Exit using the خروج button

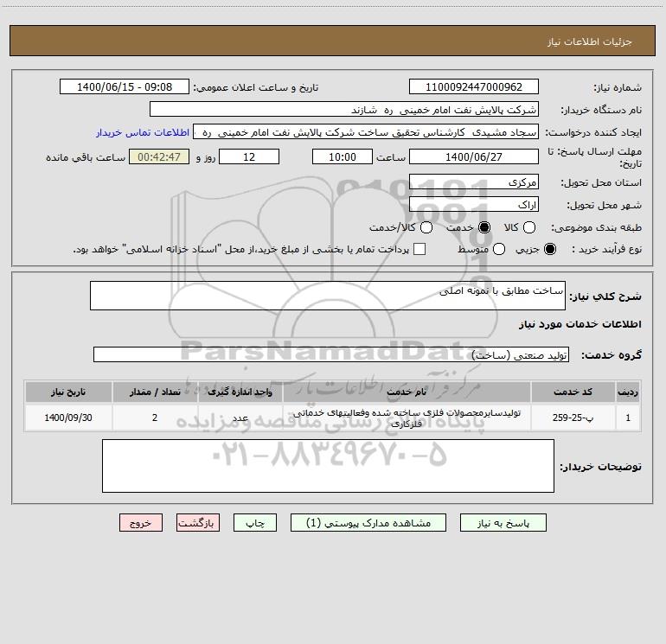coord(141,523)
